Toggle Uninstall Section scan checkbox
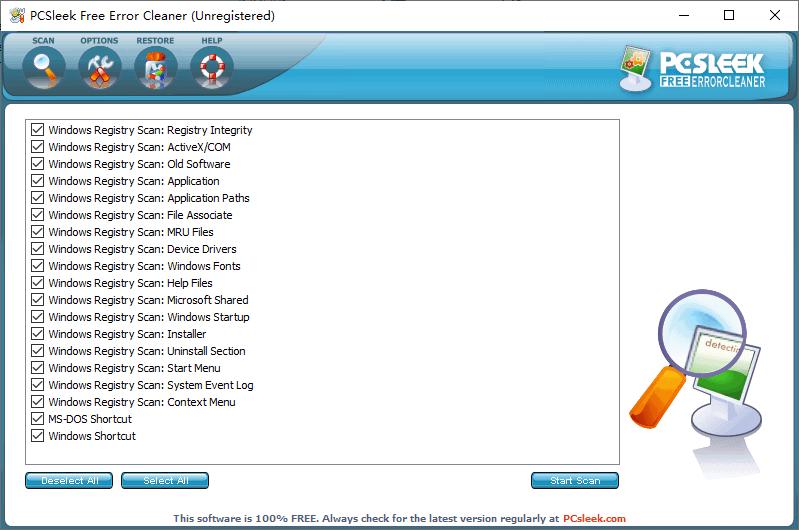Image resolution: width=799 pixels, height=530 pixels. click(37, 351)
